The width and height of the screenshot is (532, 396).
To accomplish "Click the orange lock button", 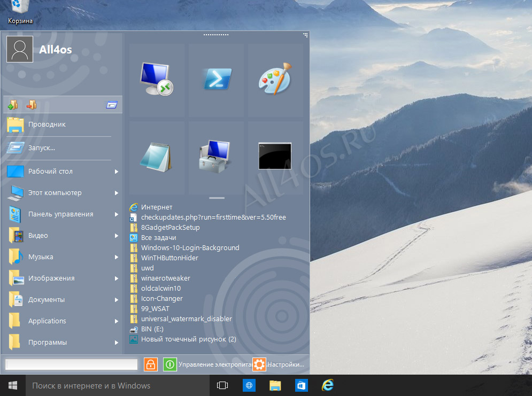I will (x=151, y=364).
